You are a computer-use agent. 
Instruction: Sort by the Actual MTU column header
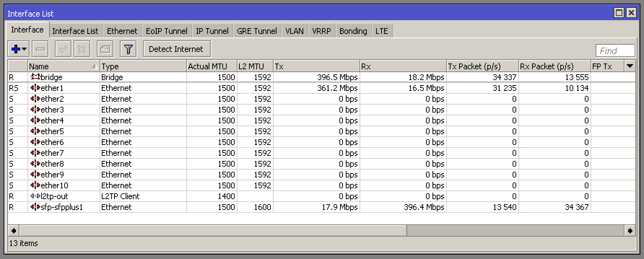pyautogui.click(x=212, y=66)
